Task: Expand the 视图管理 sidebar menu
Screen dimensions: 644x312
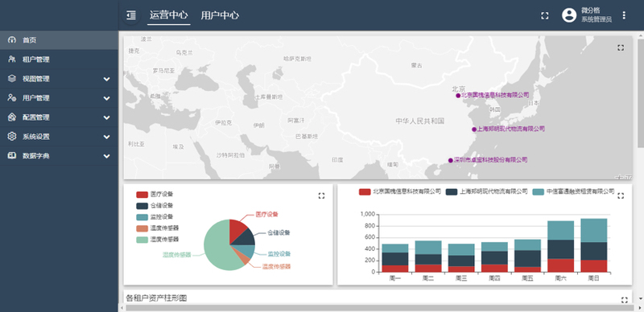Action: click(59, 79)
